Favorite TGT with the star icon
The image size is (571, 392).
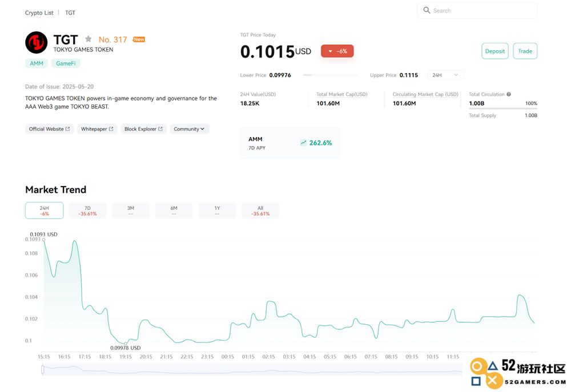pyautogui.click(x=88, y=39)
